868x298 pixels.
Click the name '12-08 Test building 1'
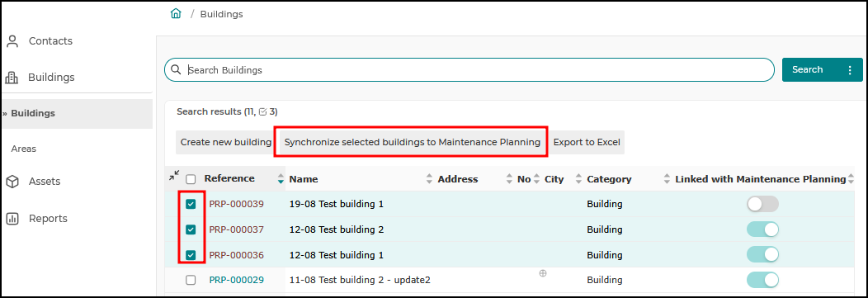[337, 255]
